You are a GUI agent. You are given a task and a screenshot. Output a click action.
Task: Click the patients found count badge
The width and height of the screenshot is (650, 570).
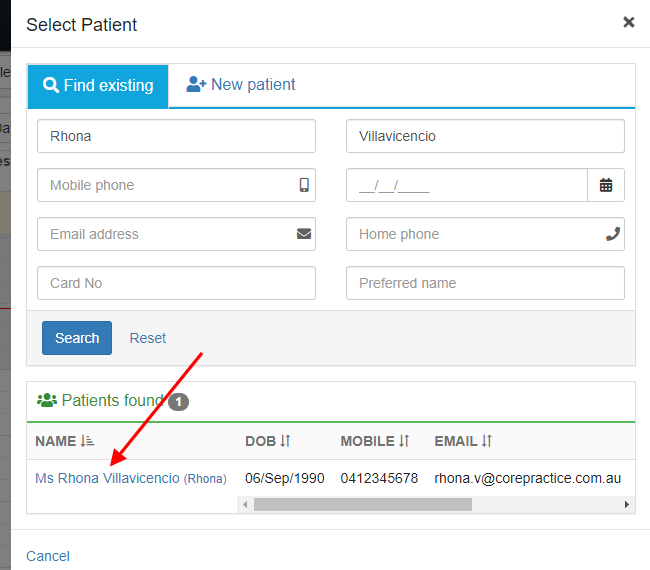coord(178,402)
